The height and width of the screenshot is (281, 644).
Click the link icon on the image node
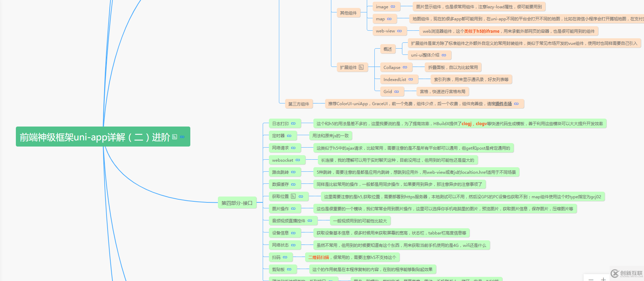point(393,7)
